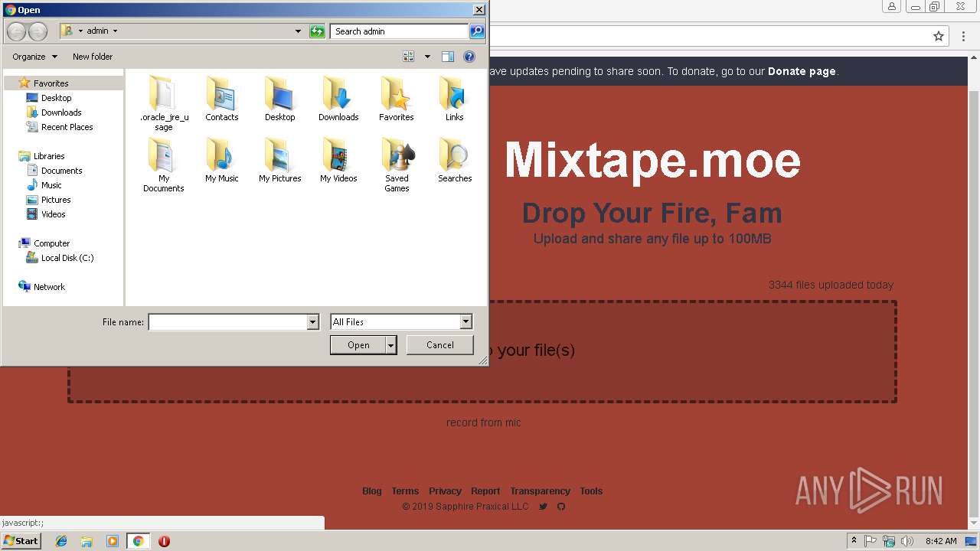Viewport: 980px width, 551px height.
Task: Click New folder in the toolbar
Action: (93, 57)
